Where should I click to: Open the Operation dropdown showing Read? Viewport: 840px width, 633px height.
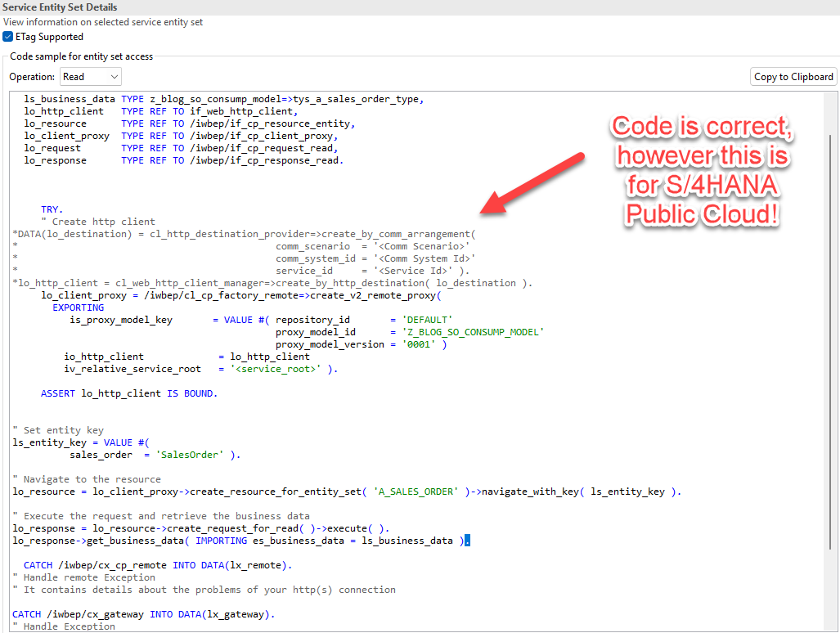click(91, 77)
